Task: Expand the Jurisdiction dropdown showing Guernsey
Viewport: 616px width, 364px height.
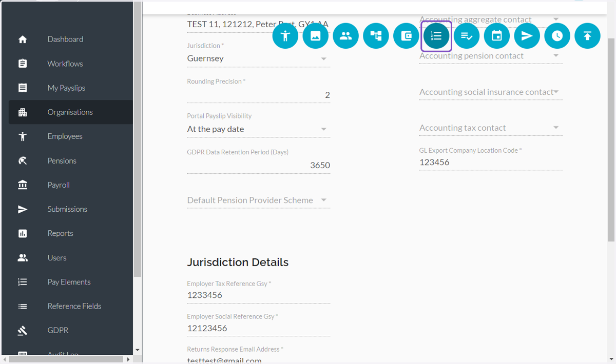Action: [x=258, y=58]
